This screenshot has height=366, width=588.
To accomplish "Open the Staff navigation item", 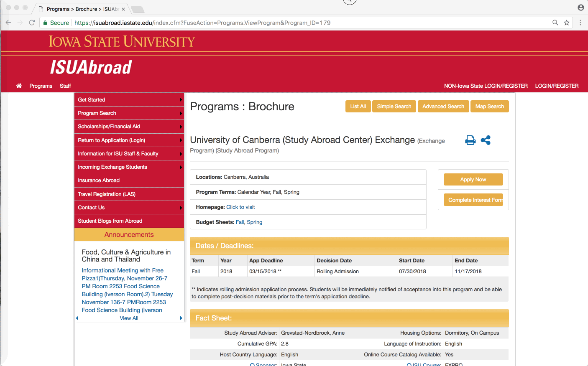I will click(x=65, y=86).
